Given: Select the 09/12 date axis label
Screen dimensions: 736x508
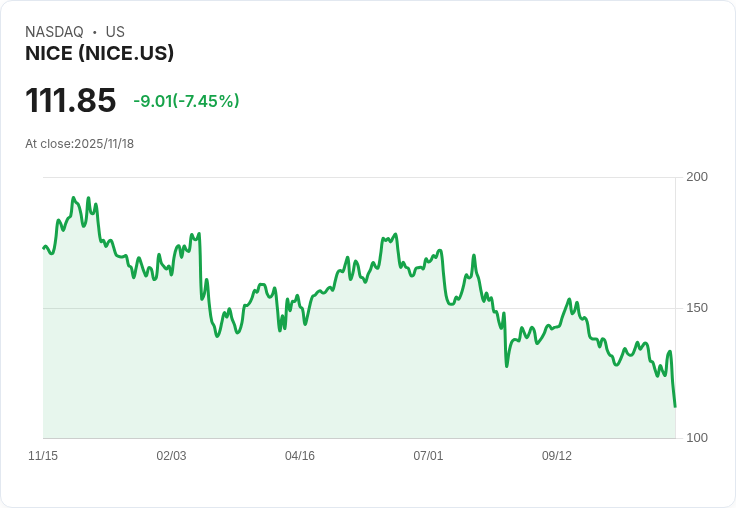Looking at the screenshot, I should coord(557,456).
